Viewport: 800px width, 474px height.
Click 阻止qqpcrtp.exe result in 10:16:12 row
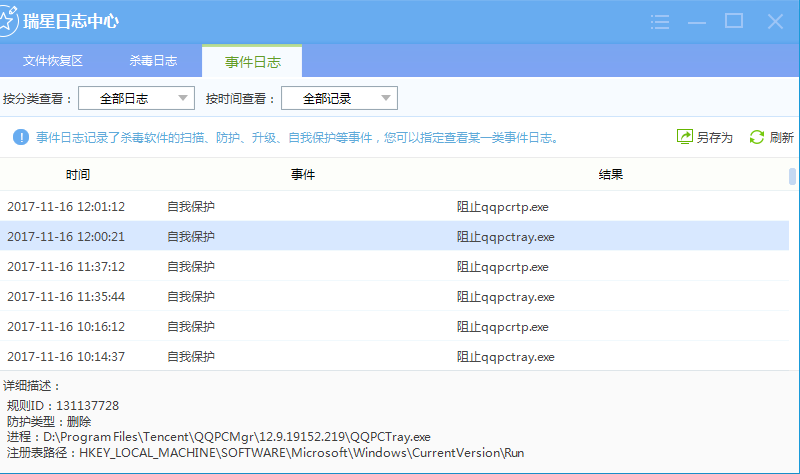tap(503, 327)
